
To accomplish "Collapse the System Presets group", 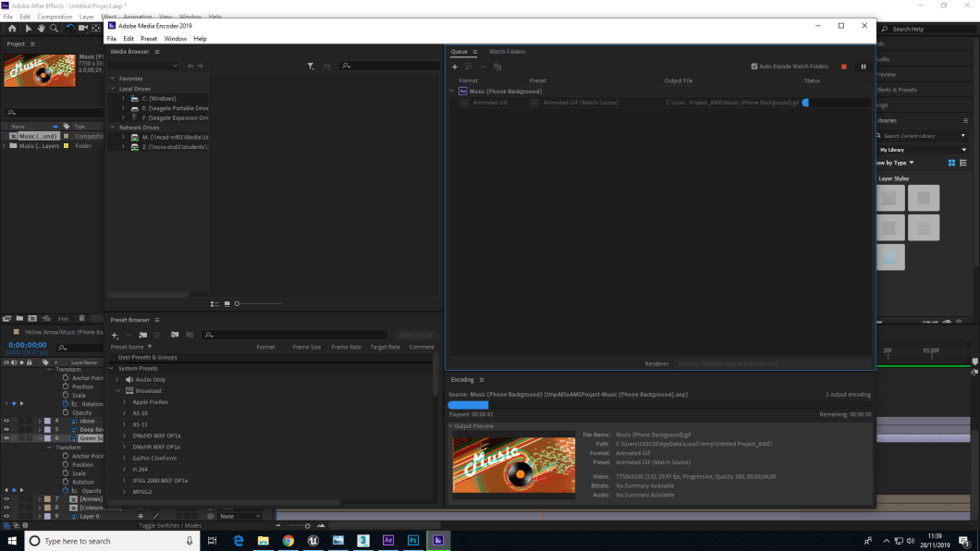I will (112, 369).
